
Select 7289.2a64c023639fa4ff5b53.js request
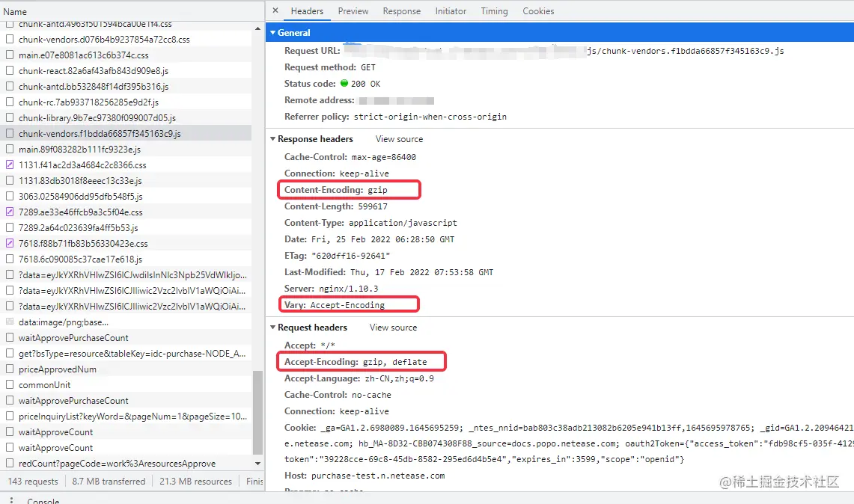126,227
